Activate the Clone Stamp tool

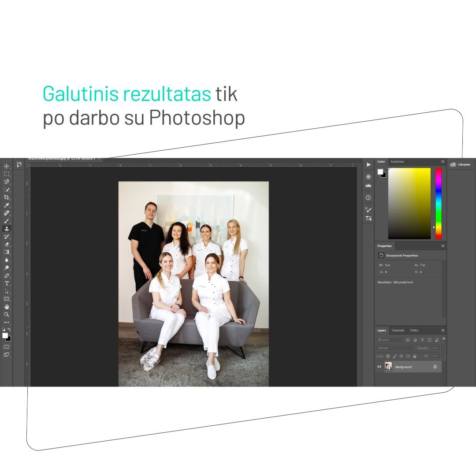click(x=7, y=229)
